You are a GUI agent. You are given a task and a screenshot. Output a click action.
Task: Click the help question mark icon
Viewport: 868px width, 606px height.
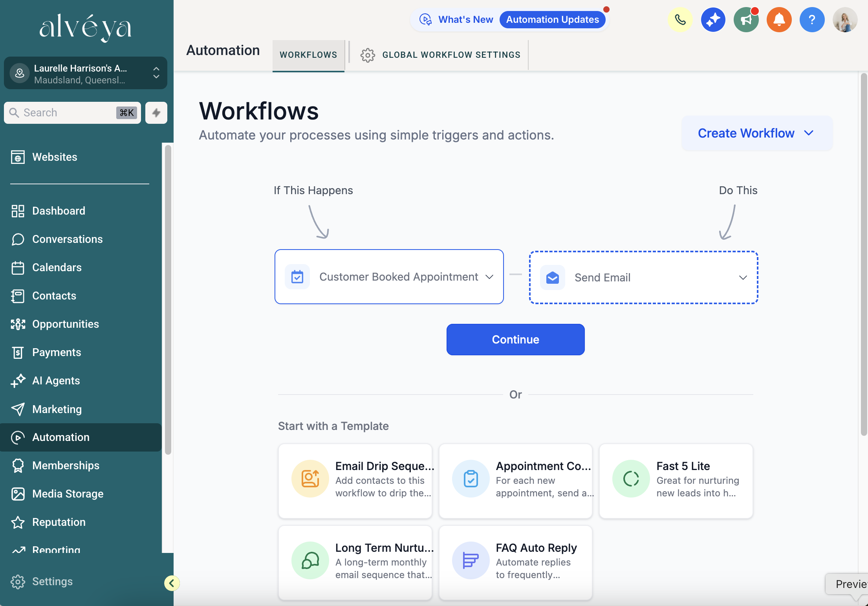point(812,20)
